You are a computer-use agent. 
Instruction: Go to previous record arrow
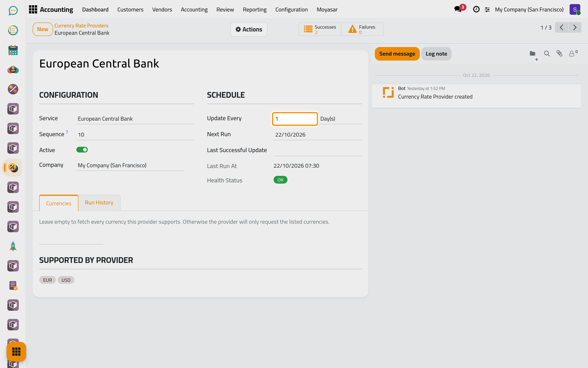(x=561, y=28)
